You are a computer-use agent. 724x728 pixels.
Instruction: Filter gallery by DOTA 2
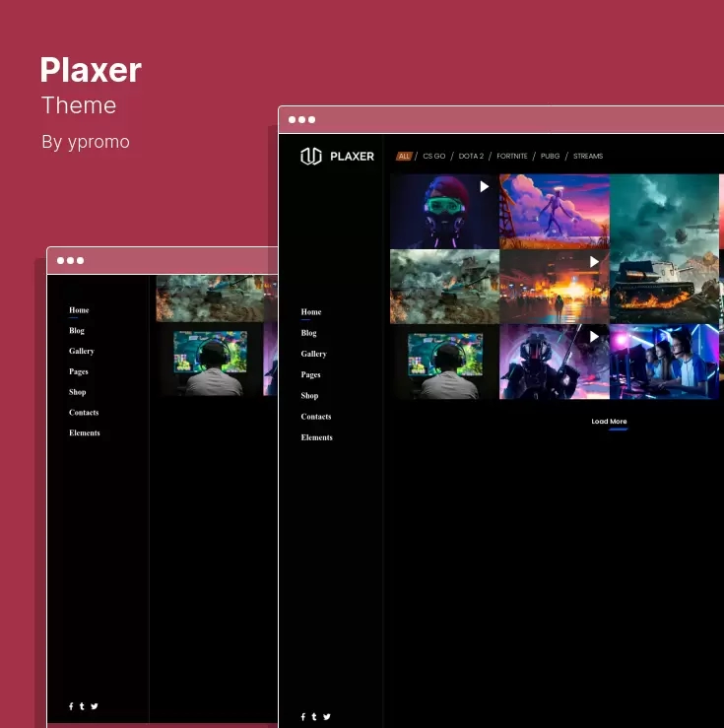[x=471, y=156]
